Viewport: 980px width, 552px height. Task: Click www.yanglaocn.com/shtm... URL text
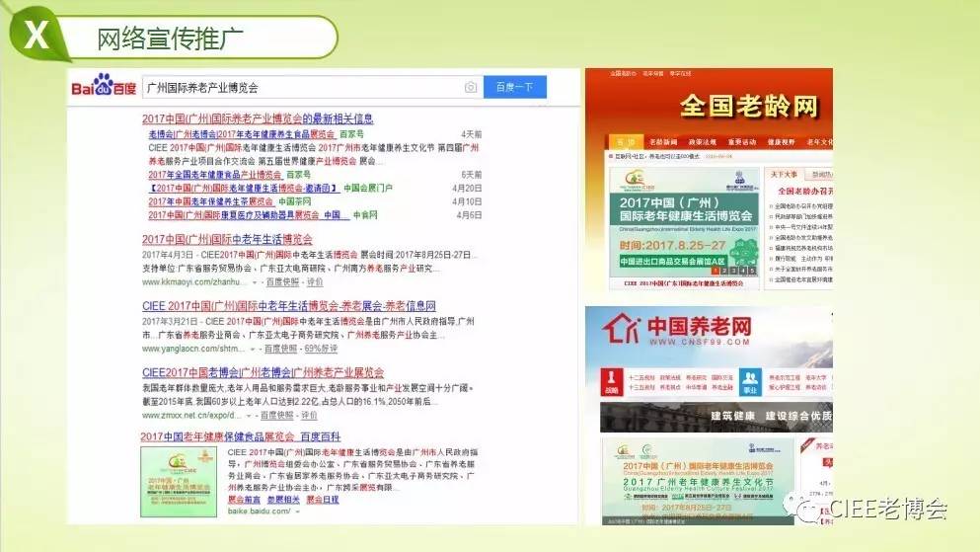tap(192, 349)
